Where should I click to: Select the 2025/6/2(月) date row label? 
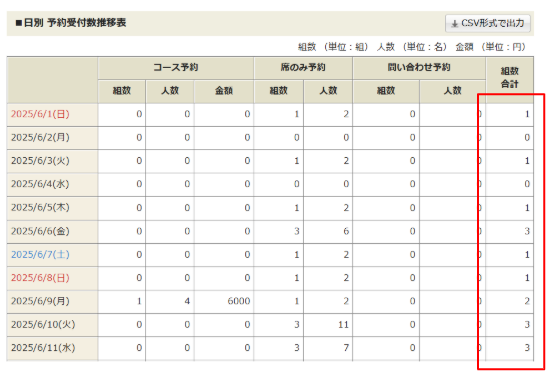[x=40, y=137]
